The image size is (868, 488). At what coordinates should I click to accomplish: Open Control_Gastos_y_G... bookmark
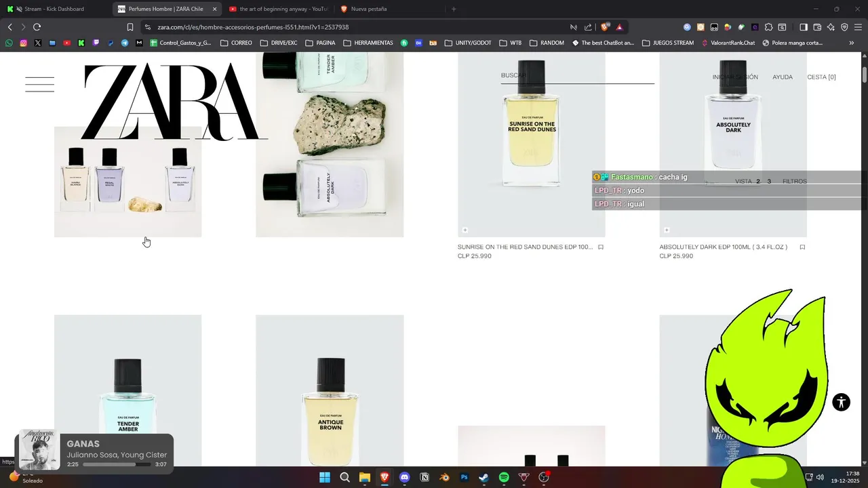pyautogui.click(x=180, y=43)
